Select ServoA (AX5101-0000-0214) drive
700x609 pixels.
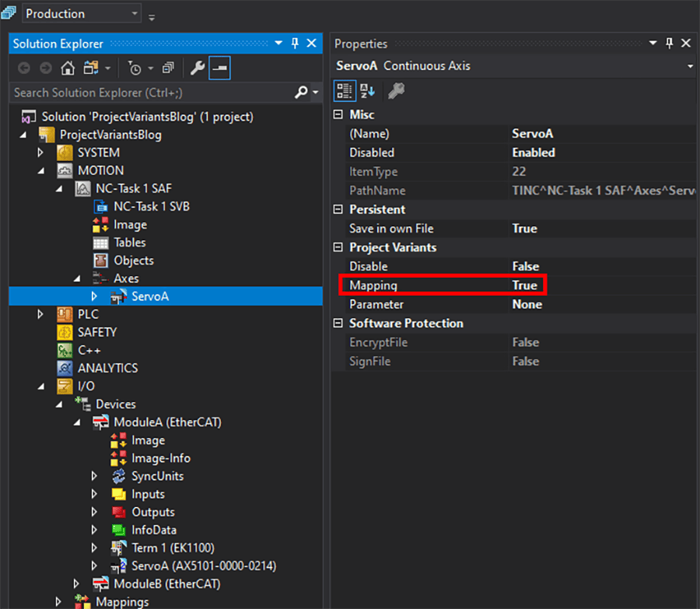[204, 566]
